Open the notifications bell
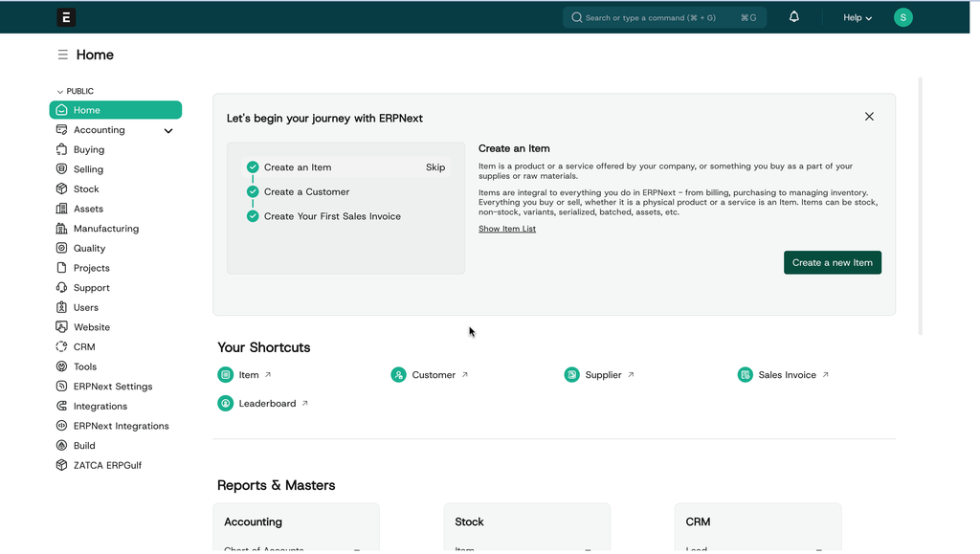 (793, 17)
